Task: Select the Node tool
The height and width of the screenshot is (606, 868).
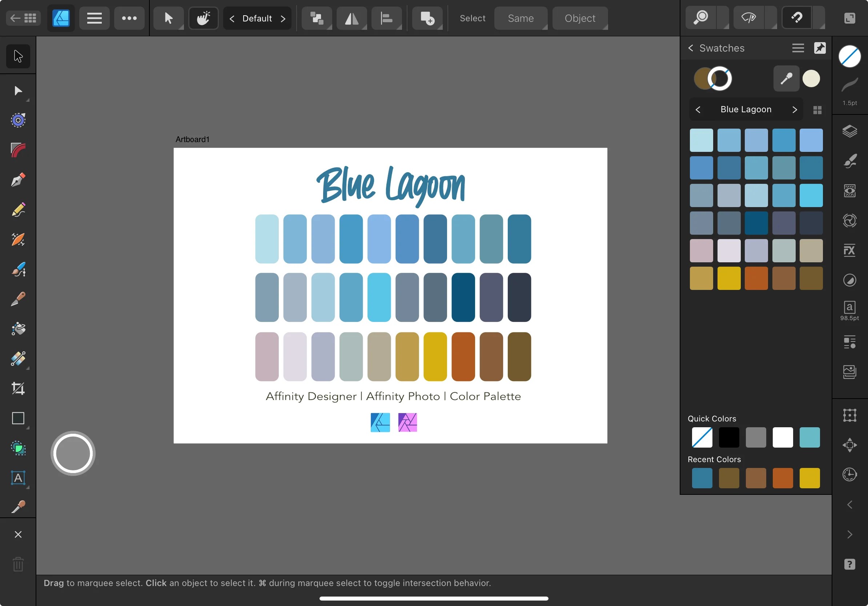Action: (18, 91)
